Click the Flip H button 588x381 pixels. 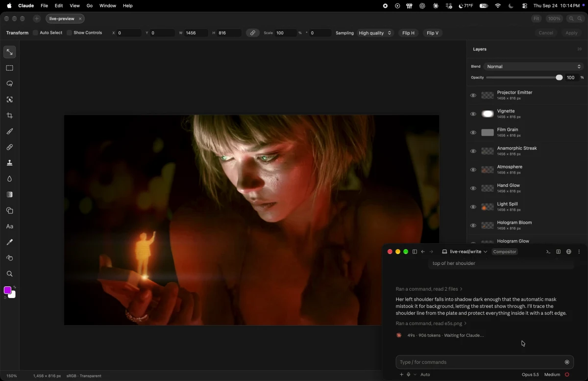coord(408,33)
